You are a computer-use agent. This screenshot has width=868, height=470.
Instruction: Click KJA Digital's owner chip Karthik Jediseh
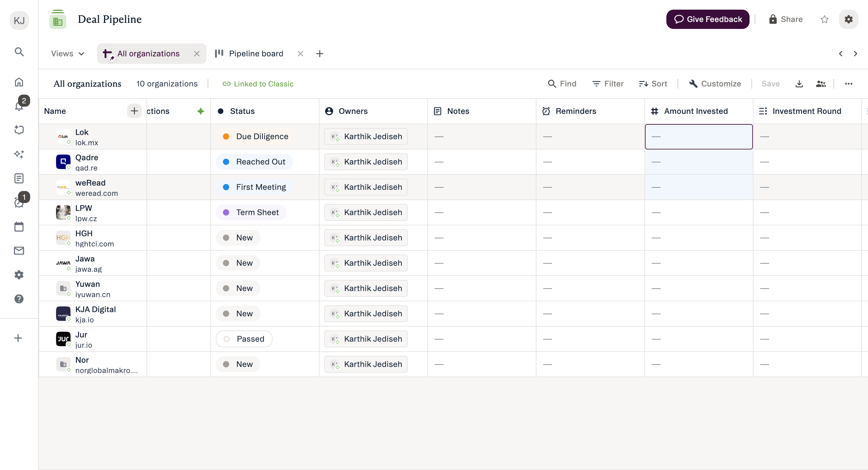coord(366,314)
